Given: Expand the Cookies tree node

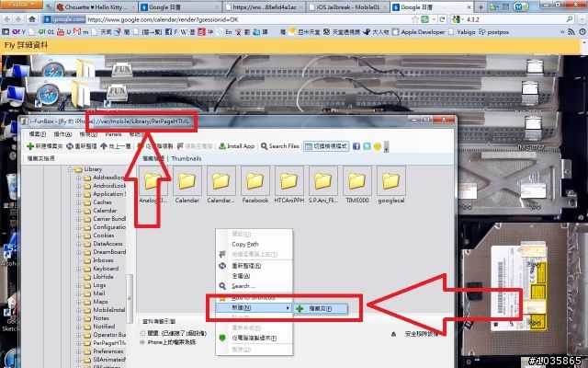Looking at the screenshot, I should 79,236.
